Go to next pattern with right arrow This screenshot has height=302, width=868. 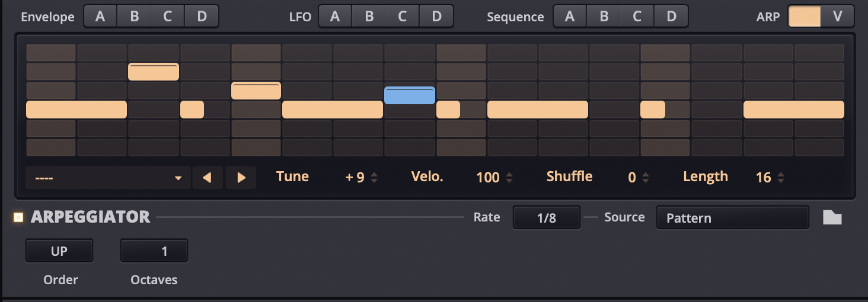click(241, 177)
